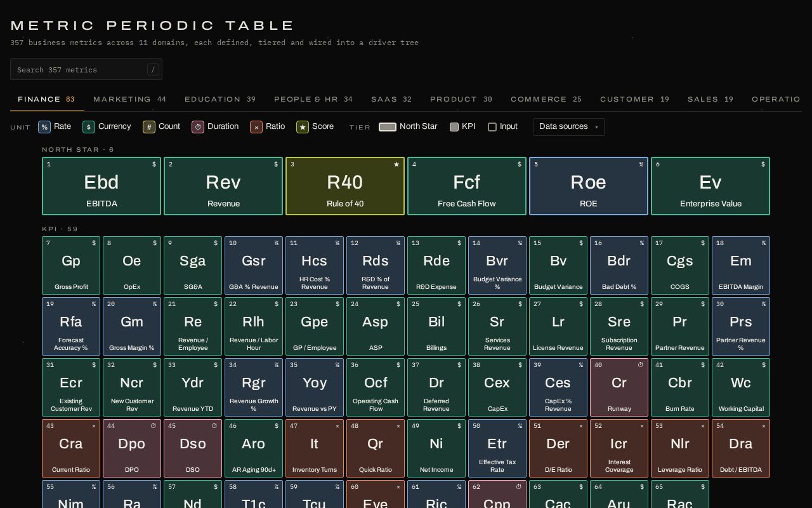The height and width of the screenshot is (508, 812).
Task: Open the Rule of 40 tile
Action: click(x=345, y=186)
